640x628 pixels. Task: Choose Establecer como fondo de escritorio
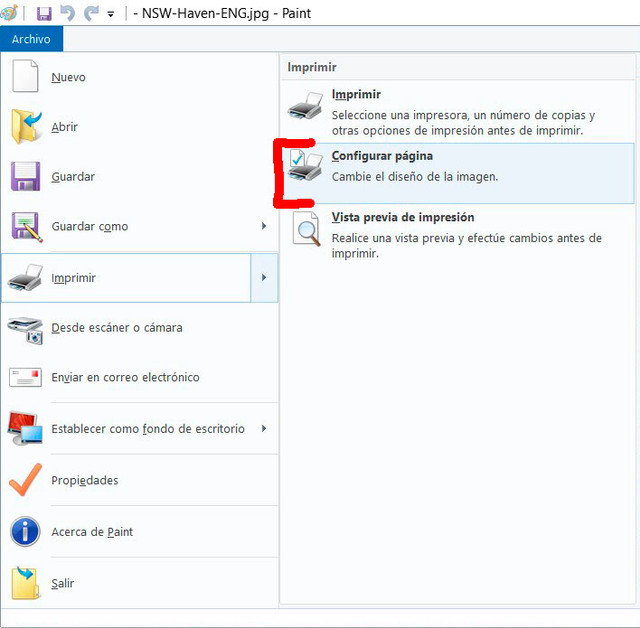148,429
